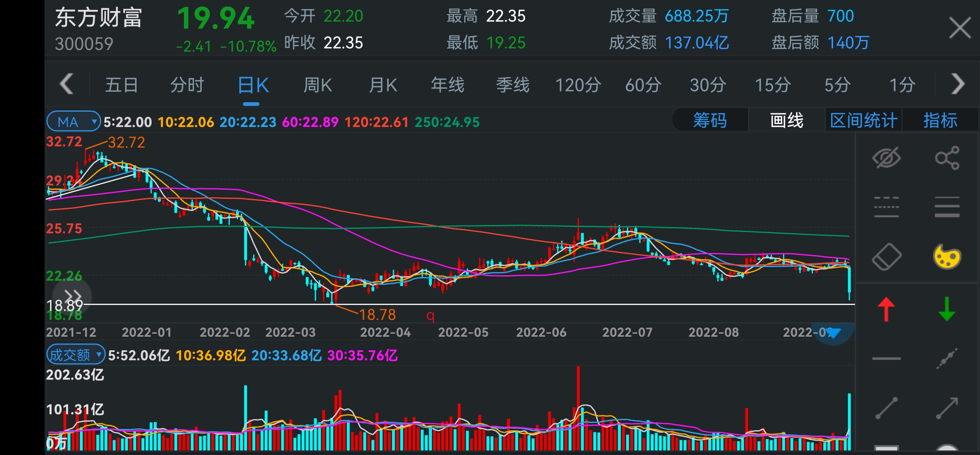Select the red up-arrow marker tool

pos(886,309)
